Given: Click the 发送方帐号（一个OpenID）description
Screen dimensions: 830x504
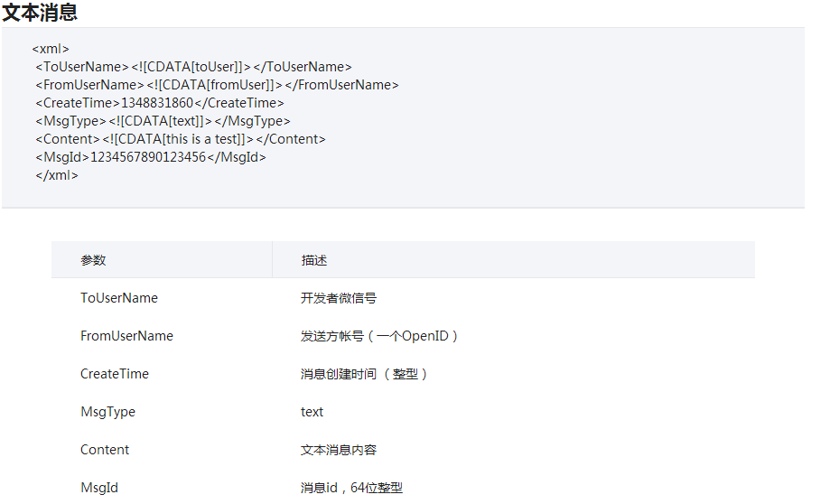Looking at the screenshot, I should [x=379, y=336].
